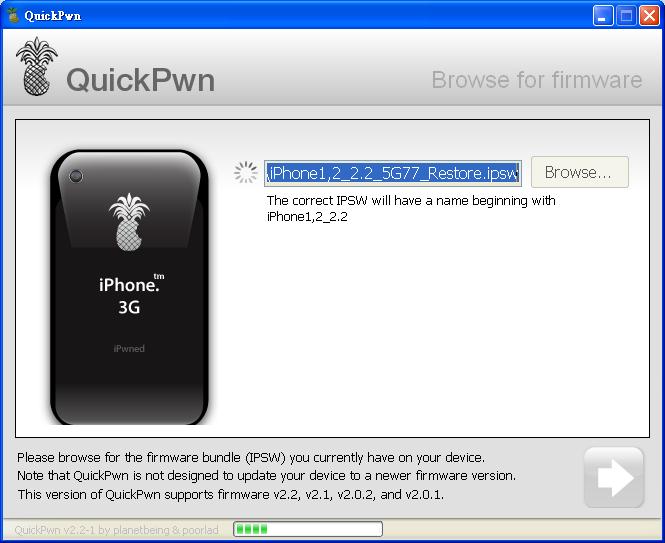Click the "Browse for firmware" heading
665x543 pixels.
[536, 80]
